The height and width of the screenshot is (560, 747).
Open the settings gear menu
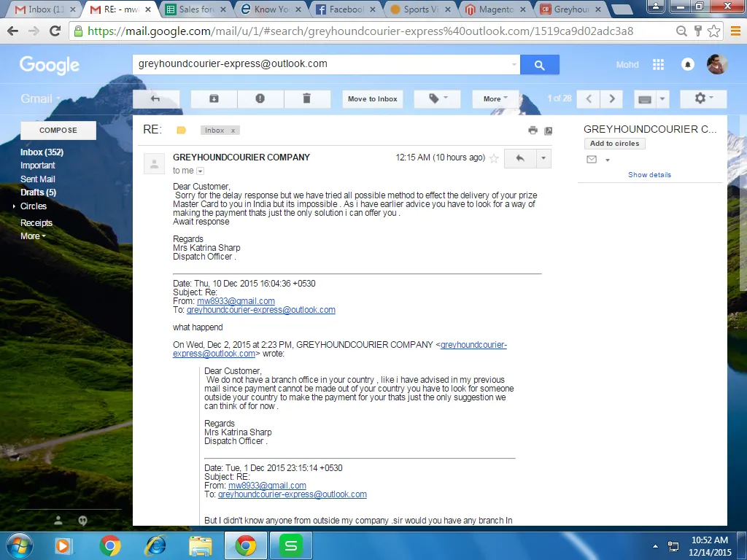(x=703, y=98)
